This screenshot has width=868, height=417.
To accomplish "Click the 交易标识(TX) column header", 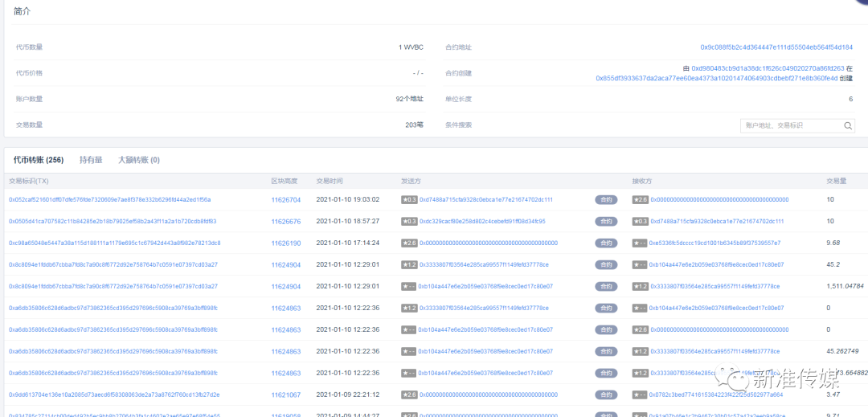I will pyautogui.click(x=29, y=181).
